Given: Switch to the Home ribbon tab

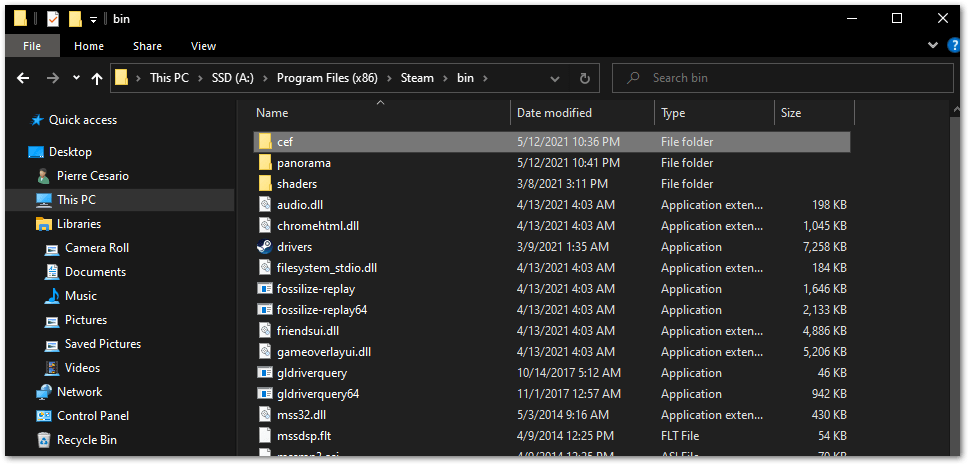Looking at the screenshot, I should [89, 46].
